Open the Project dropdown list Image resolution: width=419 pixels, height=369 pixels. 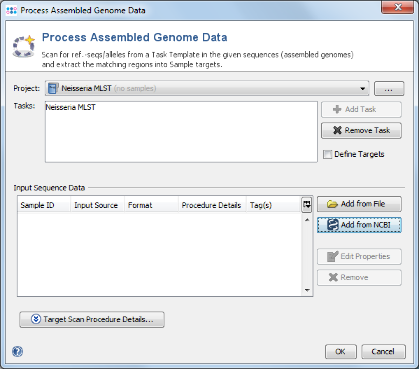(207, 88)
